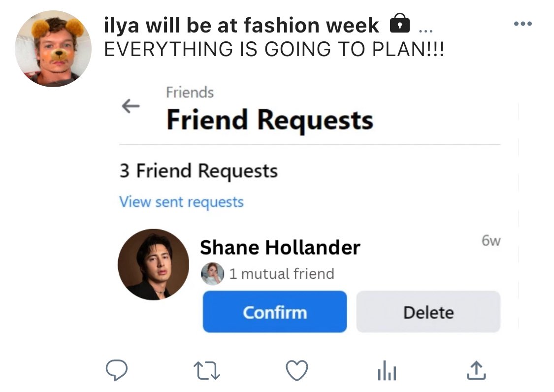
Task: Go back with the left arrow icon
Action: [130, 106]
